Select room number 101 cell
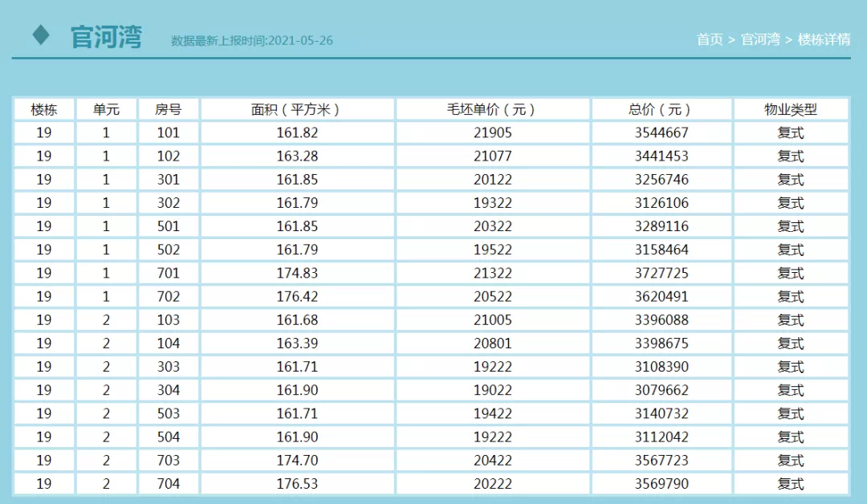This screenshot has width=867, height=504. 168,132
